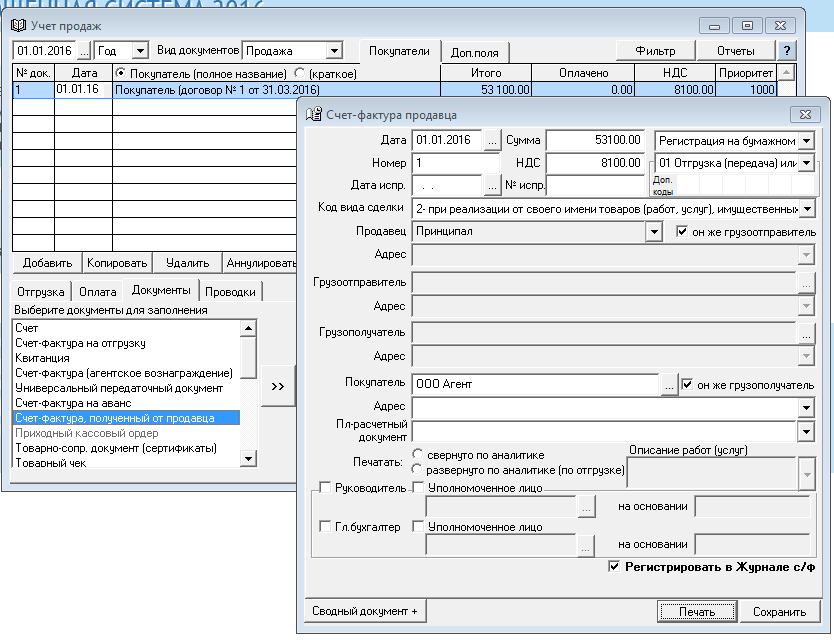Click document list scrollbar up arrow

(x=248, y=328)
